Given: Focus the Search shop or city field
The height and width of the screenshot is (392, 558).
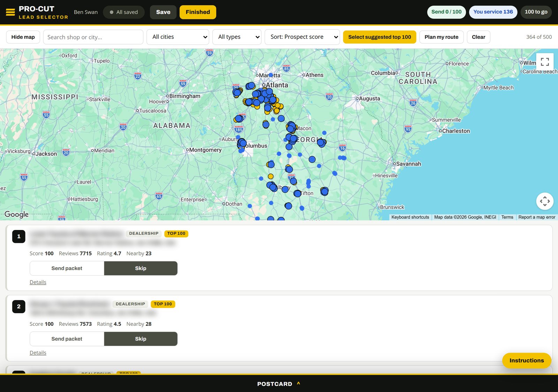Looking at the screenshot, I should pyautogui.click(x=93, y=37).
